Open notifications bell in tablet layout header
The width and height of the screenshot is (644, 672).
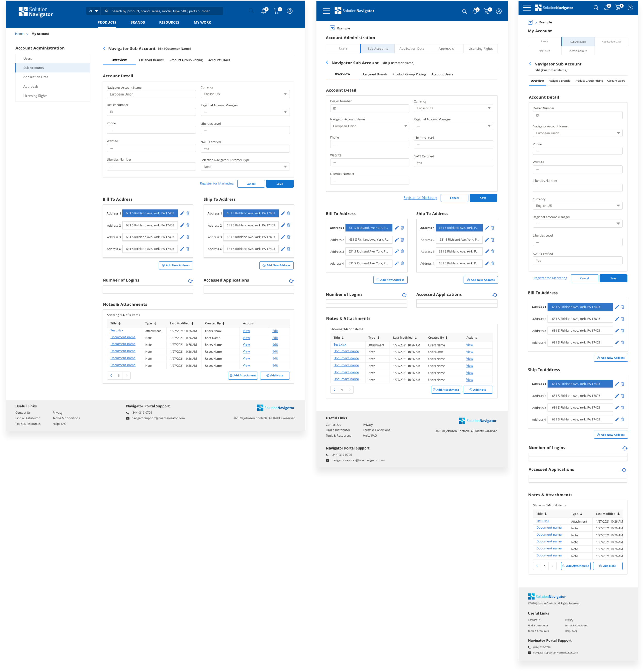pyautogui.click(x=475, y=11)
